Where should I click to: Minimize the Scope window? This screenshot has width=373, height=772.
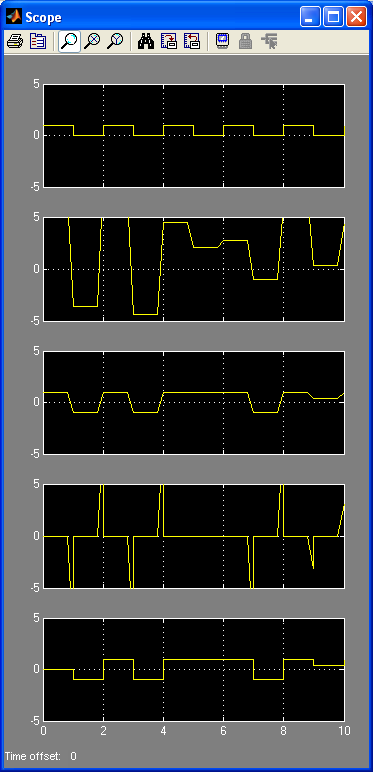click(x=311, y=17)
